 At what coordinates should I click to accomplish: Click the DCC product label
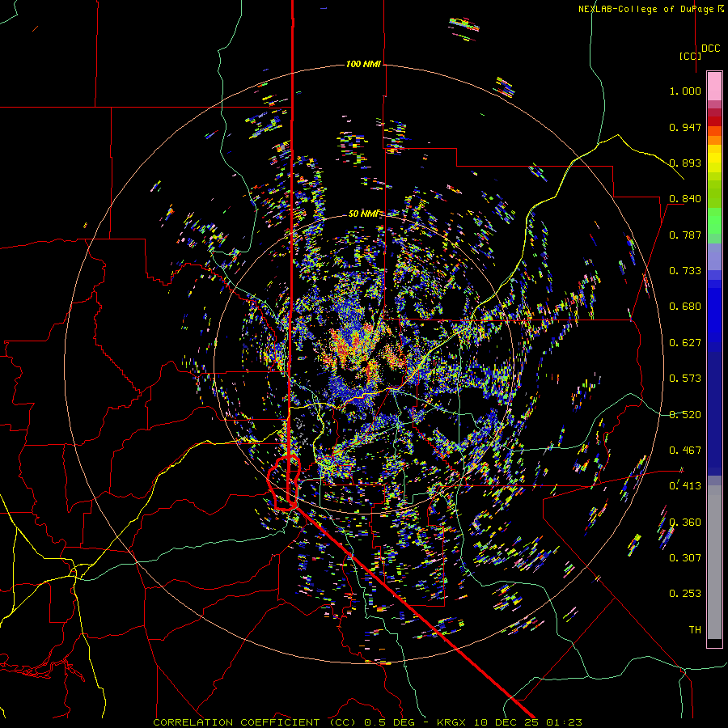point(711,49)
